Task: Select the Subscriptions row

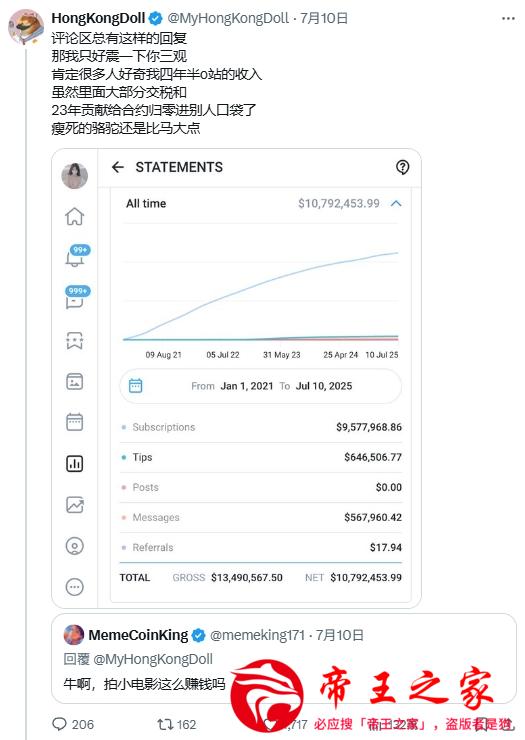Action: point(261,427)
